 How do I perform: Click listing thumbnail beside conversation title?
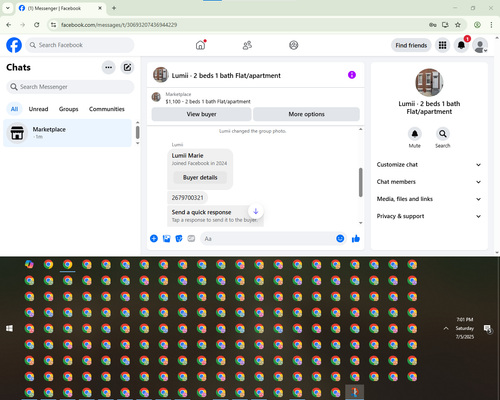[160, 75]
